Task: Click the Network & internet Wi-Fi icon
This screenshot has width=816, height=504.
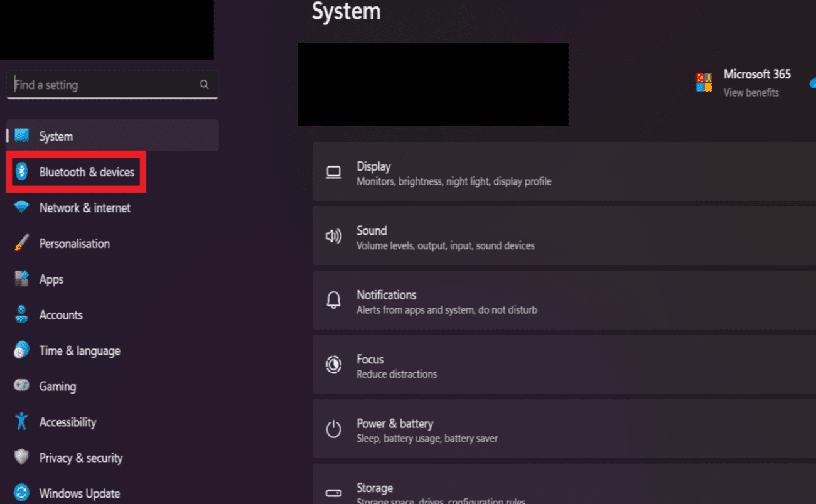Action: (22, 207)
